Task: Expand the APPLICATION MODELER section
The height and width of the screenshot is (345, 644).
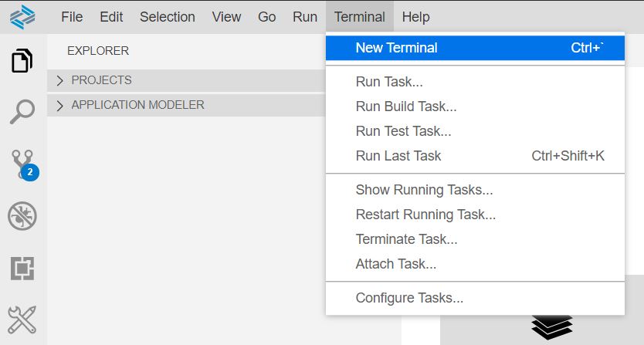Action: point(137,105)
